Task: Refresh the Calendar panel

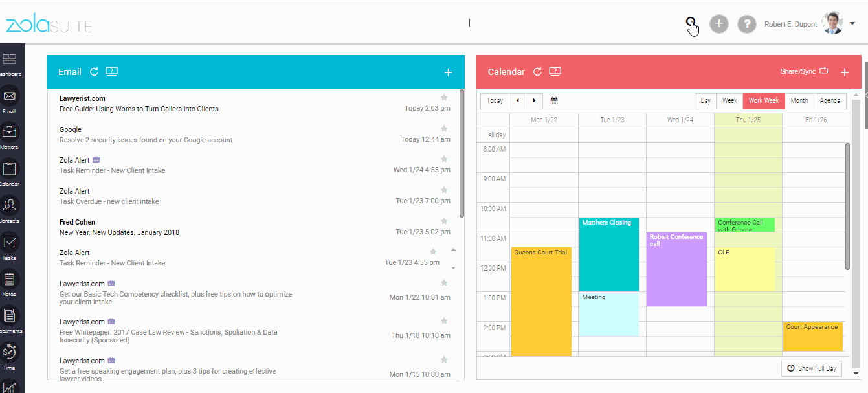Action: click(x=537, y=72)
